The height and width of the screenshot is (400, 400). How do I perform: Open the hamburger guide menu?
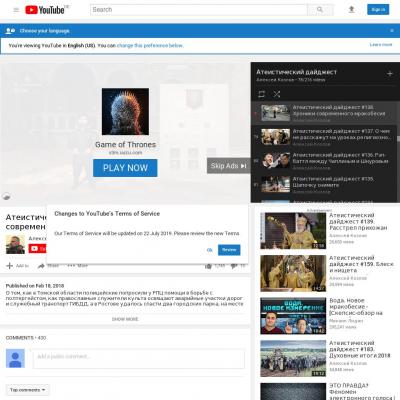point(16,10)
